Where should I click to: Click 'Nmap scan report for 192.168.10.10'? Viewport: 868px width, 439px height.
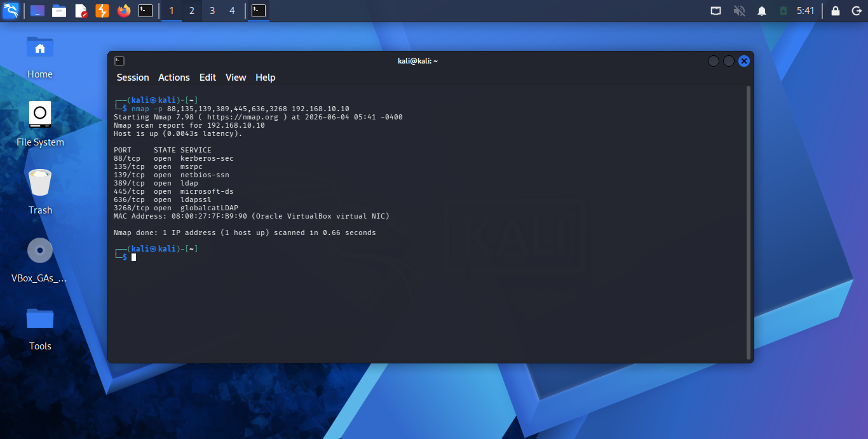tap(189, 125)
